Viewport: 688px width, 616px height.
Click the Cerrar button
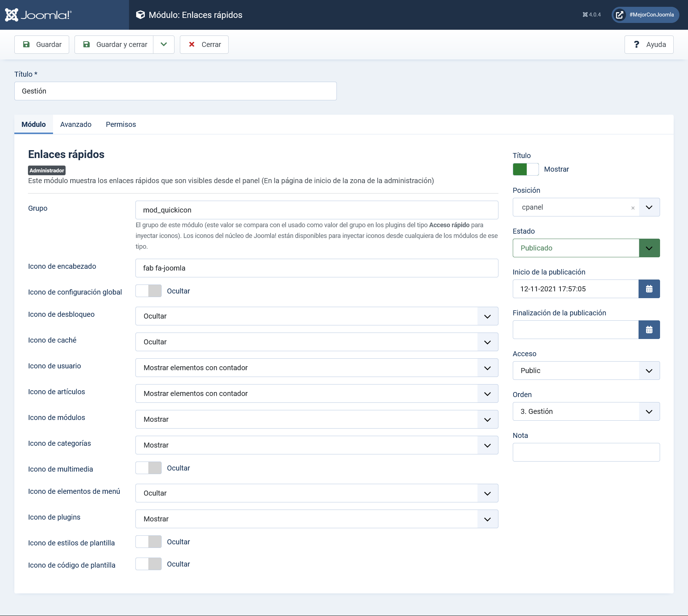click(x=204, y=44)
